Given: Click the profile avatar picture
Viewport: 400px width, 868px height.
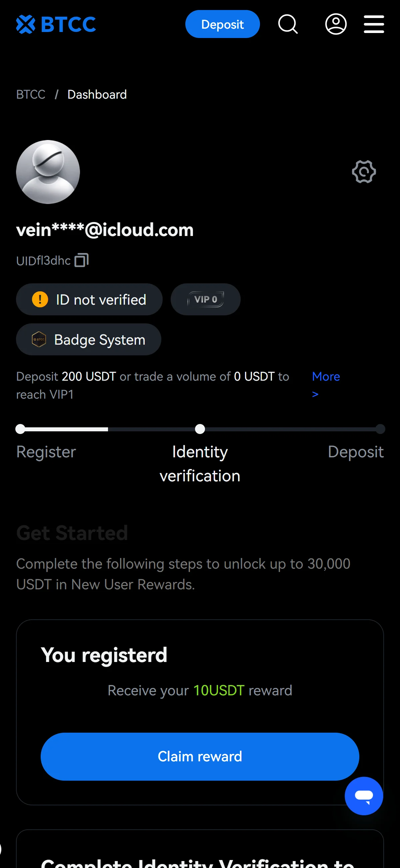Looking at the screenshot, I should pos(48,172).
